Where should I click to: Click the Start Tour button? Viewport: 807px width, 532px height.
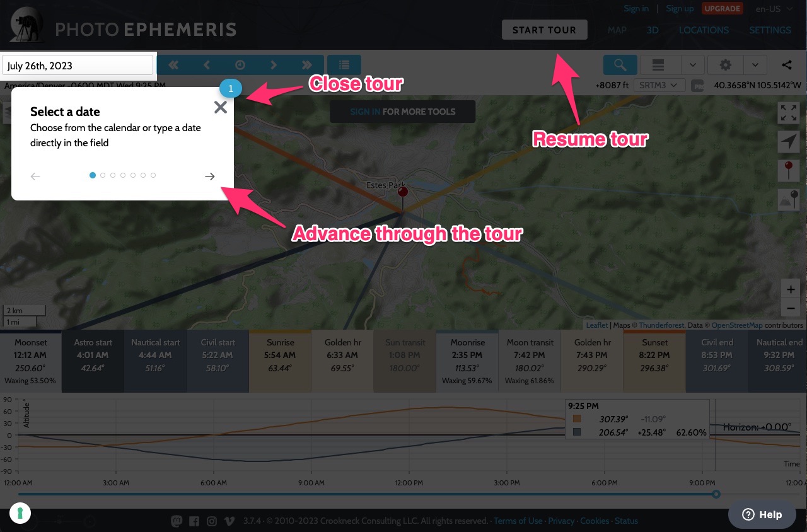[544, 30]
